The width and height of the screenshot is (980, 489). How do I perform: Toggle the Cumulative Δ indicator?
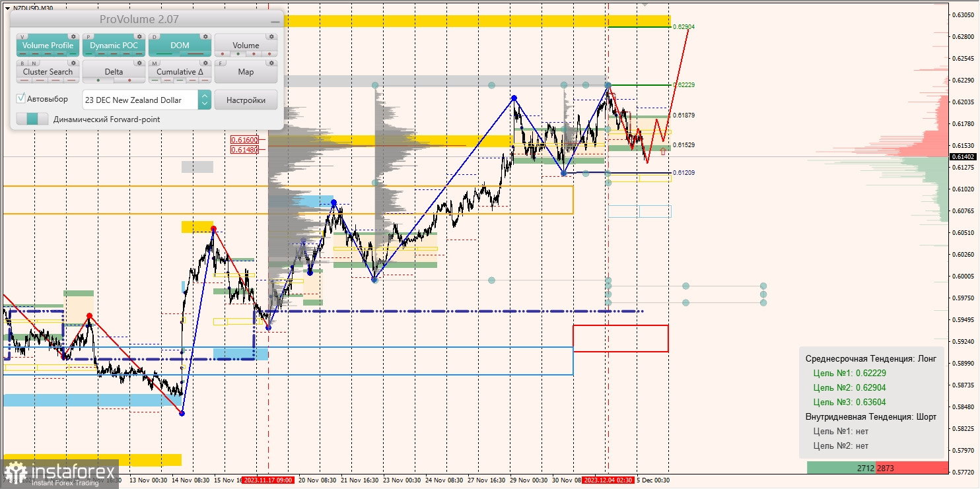pos(180,71)
